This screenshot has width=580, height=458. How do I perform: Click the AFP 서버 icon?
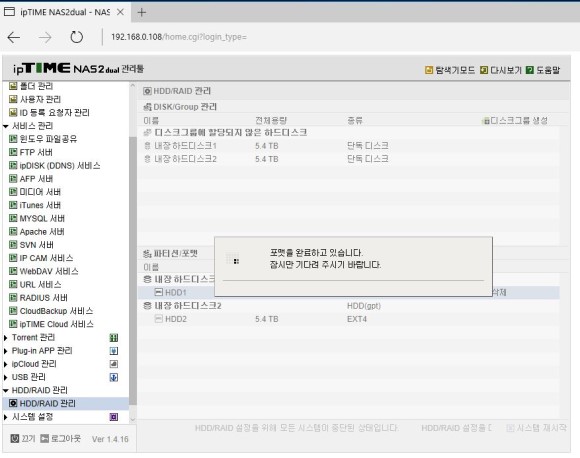[13, 179]
